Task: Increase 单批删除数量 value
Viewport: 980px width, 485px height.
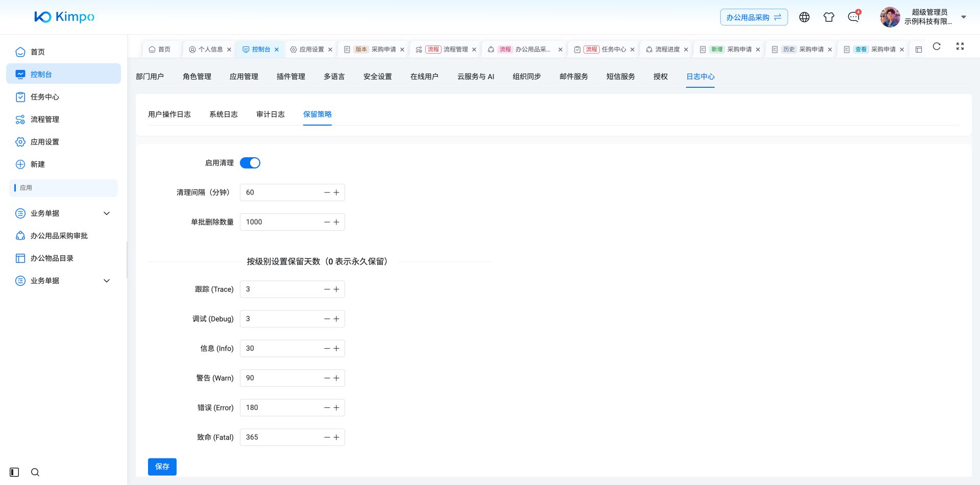Action: (336, 222)
